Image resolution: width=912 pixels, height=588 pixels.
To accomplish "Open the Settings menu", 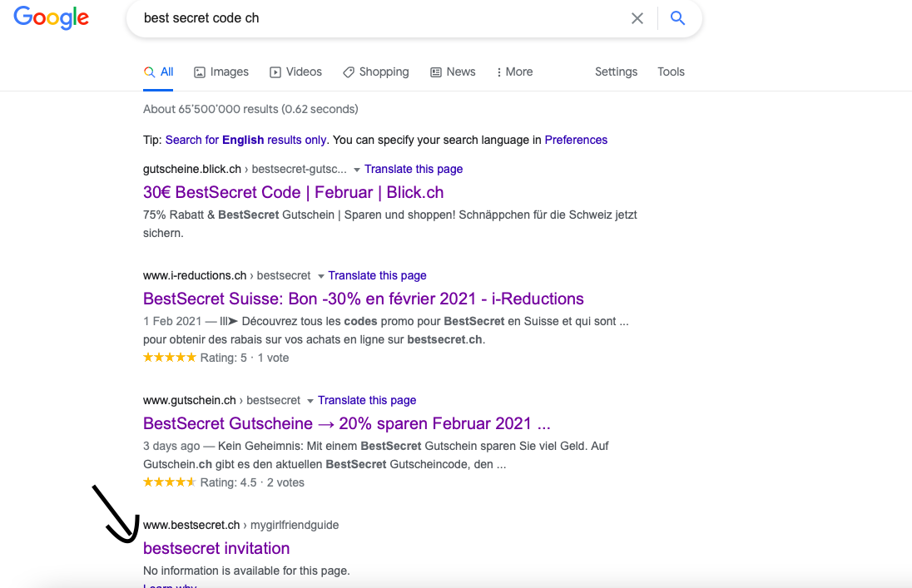I will pos(616,72).
